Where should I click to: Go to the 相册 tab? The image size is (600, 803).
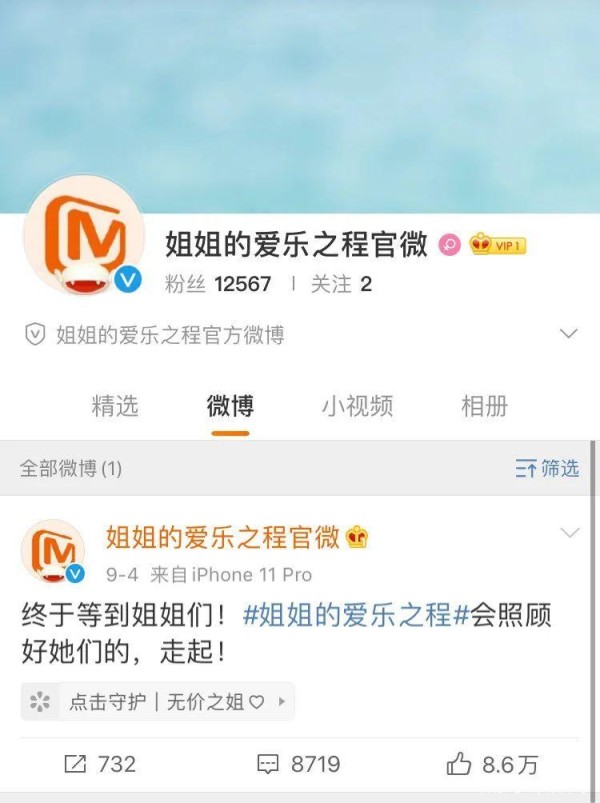coord(484,406)
